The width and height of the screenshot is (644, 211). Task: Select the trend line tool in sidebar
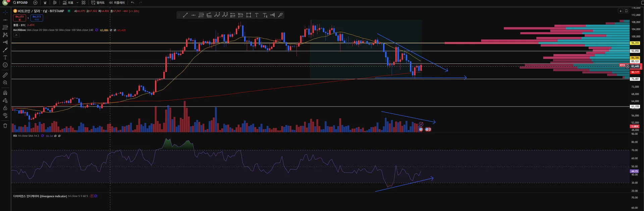tap(5, 20)
